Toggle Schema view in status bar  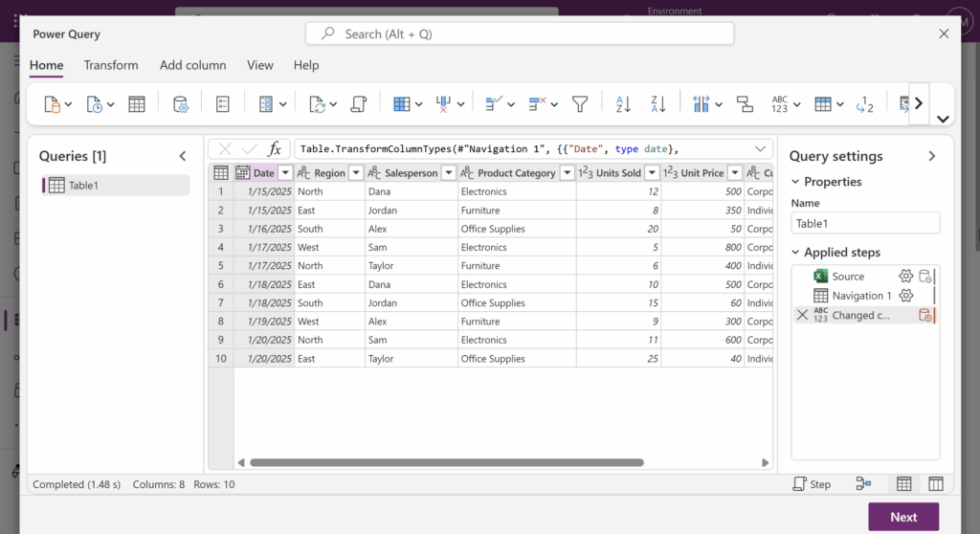pos(936,484)
